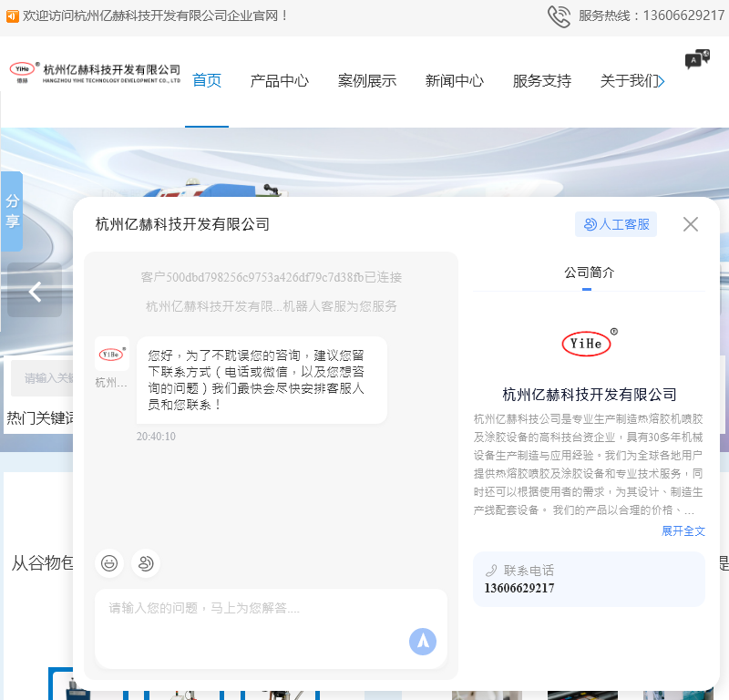This screenshot has height=700, width=729.
Task: Open the 服务支持 menu
Action: [541, 81]
